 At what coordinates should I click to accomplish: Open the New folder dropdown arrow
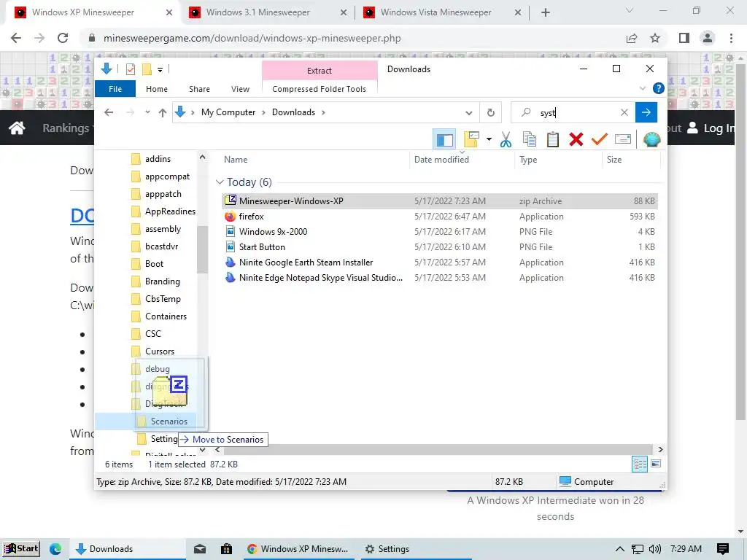489,139
